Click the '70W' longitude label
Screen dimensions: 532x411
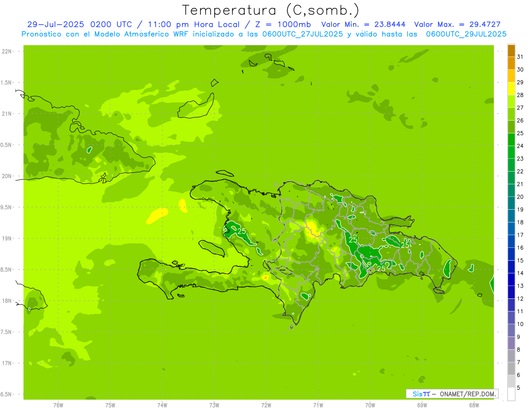370,405
